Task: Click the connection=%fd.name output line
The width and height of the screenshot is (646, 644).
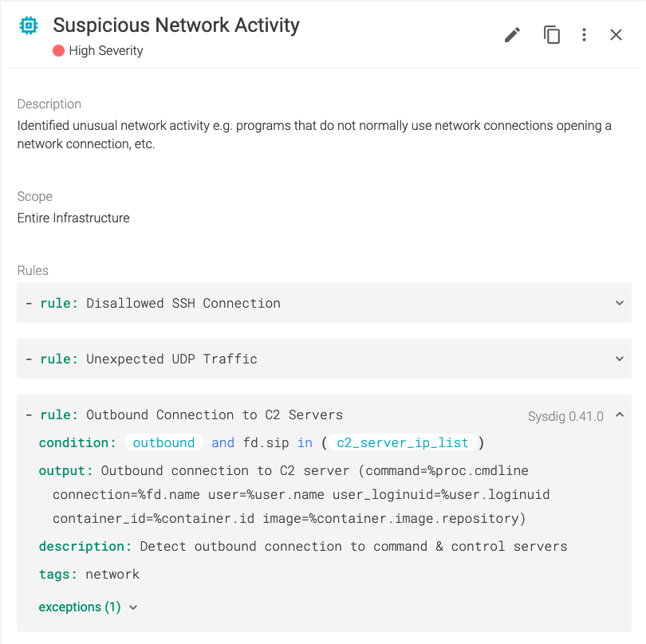Action: tap(301, 494)
